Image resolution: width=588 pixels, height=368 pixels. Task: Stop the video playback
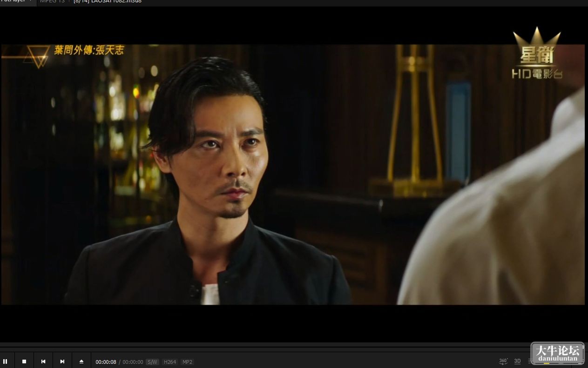pyautogui.click(x=24, y=361)
